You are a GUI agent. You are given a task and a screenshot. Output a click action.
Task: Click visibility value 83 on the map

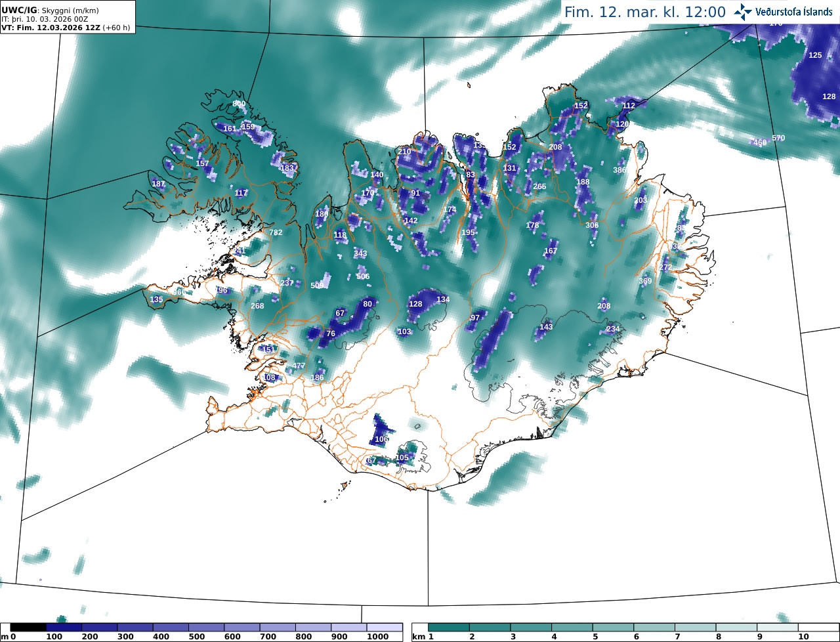[470, 175]
